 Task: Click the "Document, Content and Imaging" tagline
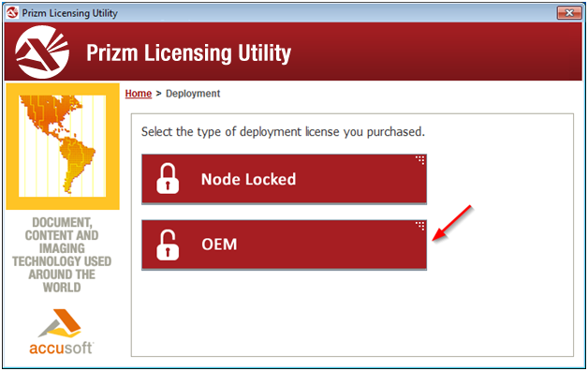pos(62,255)
